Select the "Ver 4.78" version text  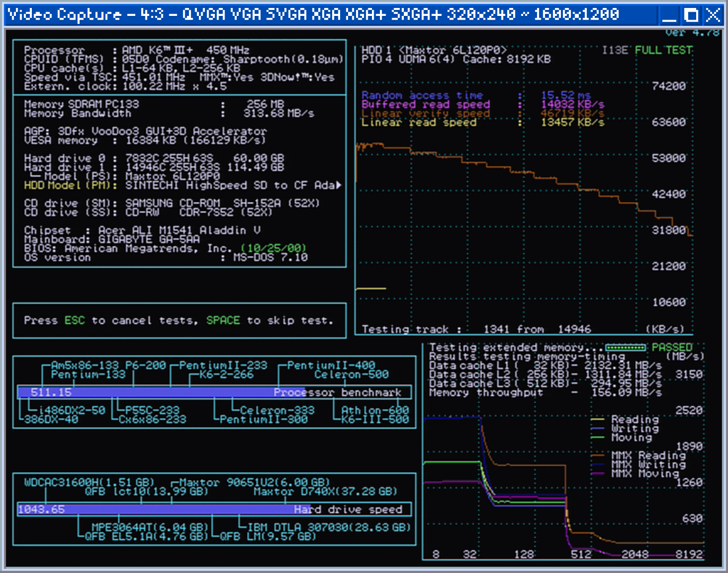coord(692,33)
